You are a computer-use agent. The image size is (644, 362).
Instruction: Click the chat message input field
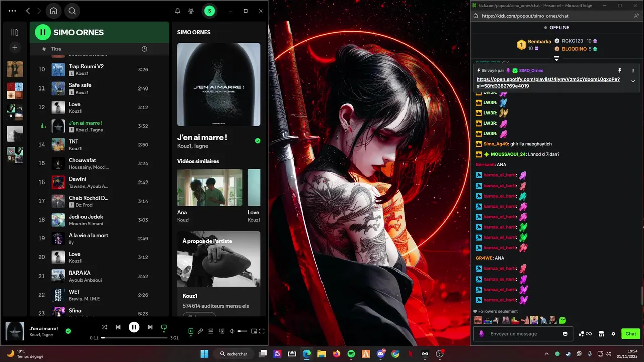[523, 334]
